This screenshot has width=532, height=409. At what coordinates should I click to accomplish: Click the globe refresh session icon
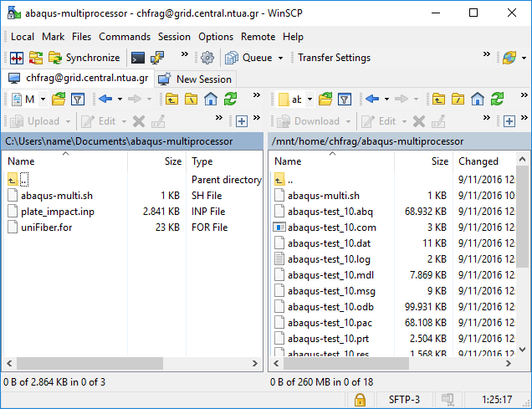click(x=509, y=58)
